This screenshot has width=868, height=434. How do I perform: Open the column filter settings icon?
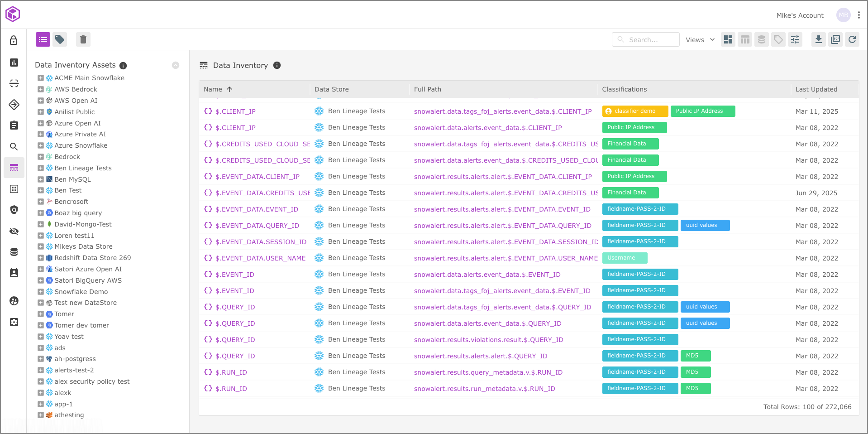tap(795, 40)
